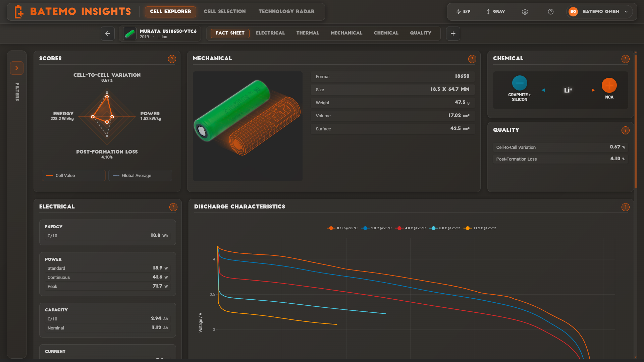Toggle the 0.1 C @ 25 °C series
Viewport: 644px width, 362px height.
point(342,228)
